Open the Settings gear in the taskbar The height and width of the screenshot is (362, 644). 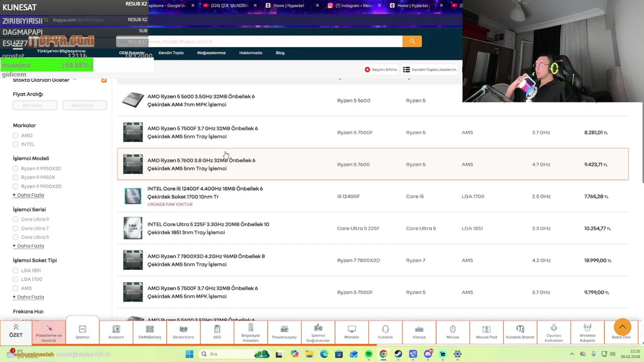click(x=457, y=354)
